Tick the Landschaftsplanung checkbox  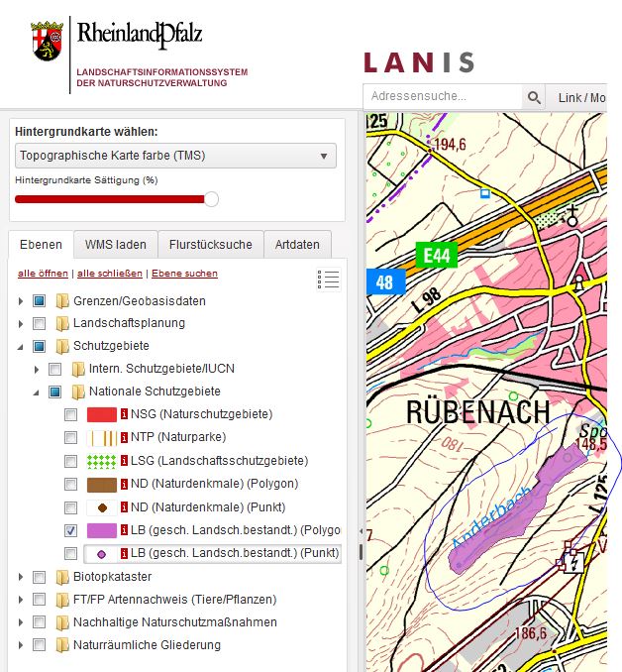(x=39, y=323)
